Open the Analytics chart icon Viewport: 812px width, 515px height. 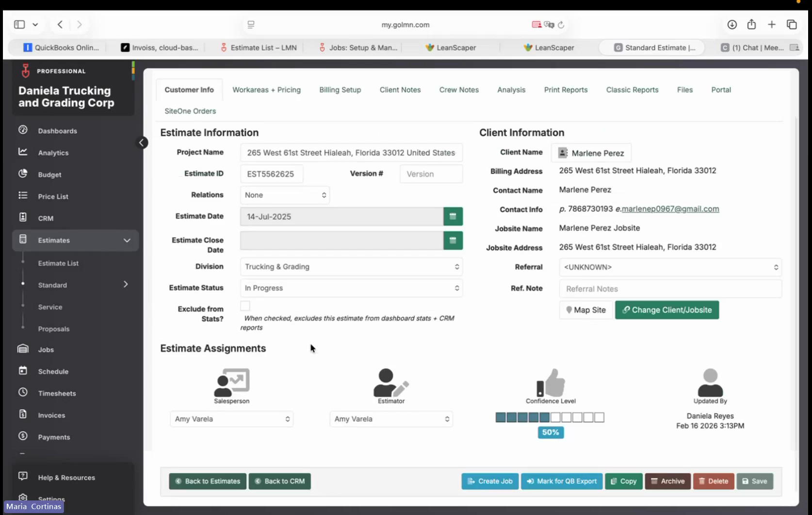pyautogui.click(x=23, y=152)
